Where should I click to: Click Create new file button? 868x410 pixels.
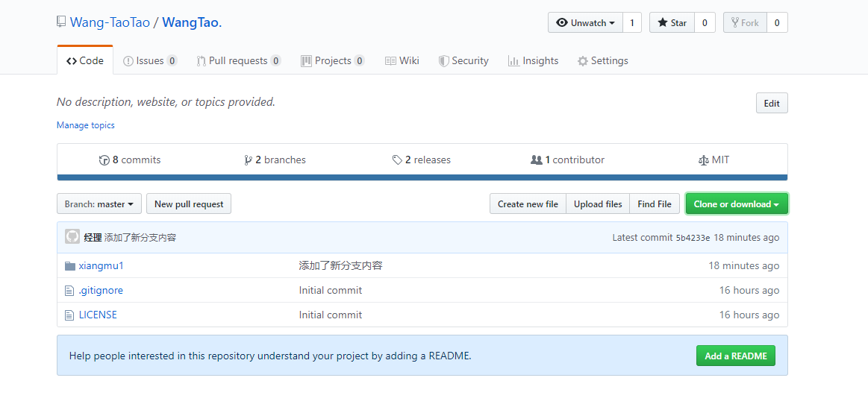coord(528,204)
